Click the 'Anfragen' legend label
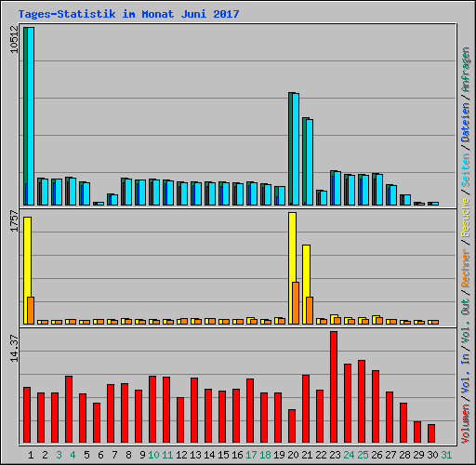This screenshot has height=465, width=476. pyautogui.click(x=466, y=70)
